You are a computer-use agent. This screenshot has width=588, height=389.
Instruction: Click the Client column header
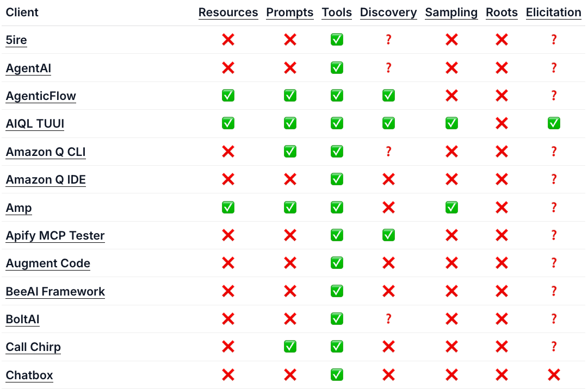click(x=22, y=12)
